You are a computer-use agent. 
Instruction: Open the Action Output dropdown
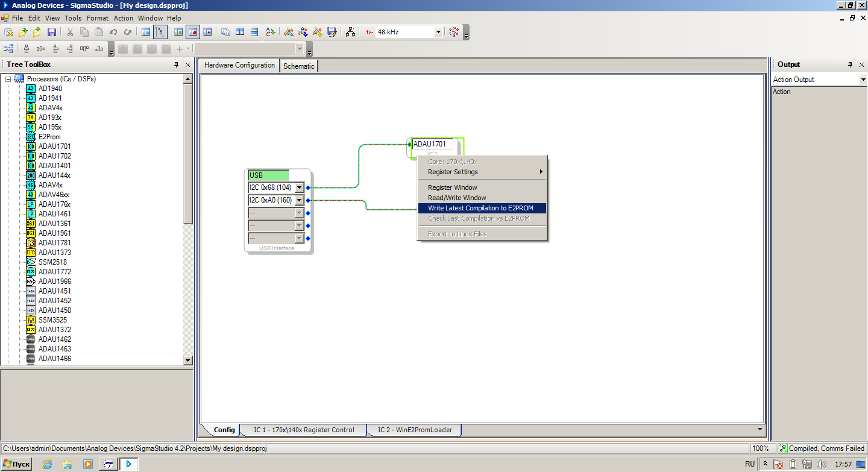click(x=863, y=80)
